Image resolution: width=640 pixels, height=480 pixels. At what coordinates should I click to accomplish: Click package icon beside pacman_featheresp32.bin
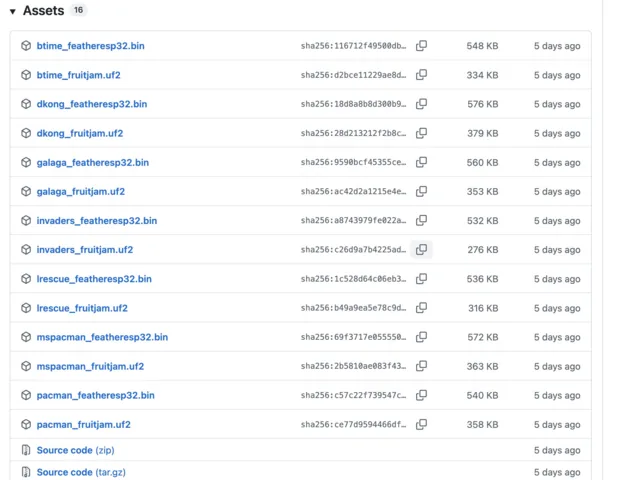point(26,395)
